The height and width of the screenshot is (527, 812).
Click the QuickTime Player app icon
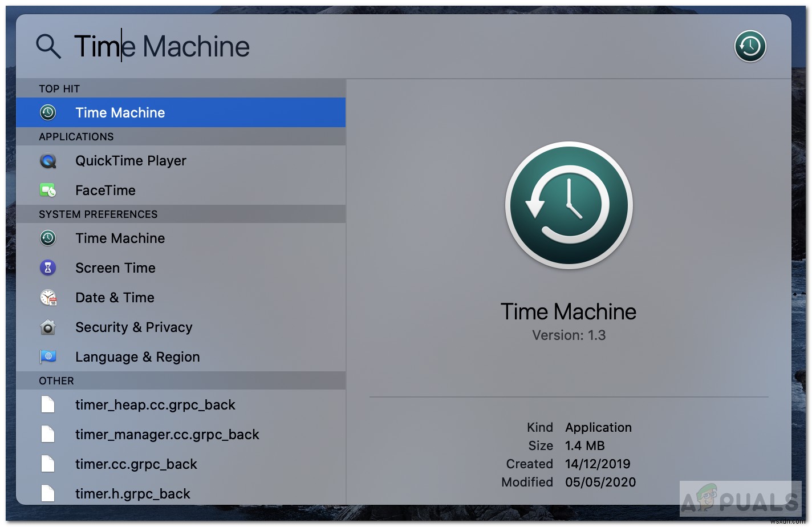[x=48, y=161]
